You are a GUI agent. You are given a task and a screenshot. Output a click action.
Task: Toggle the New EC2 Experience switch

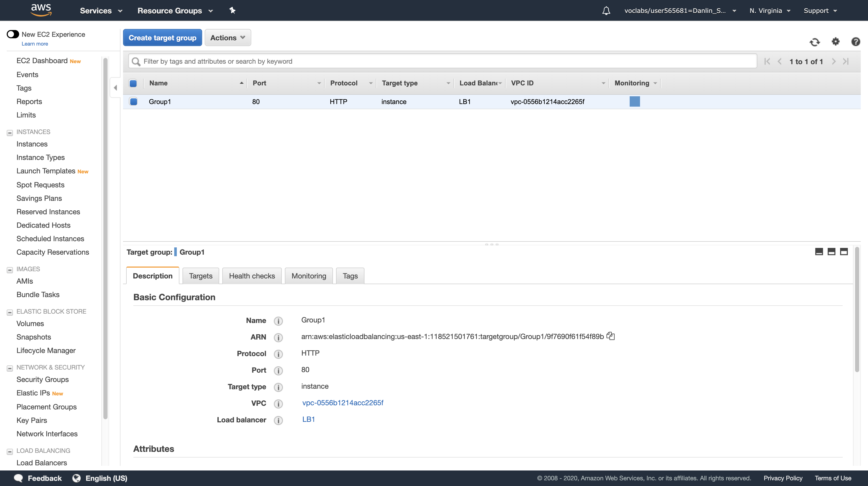pos(13,34)
